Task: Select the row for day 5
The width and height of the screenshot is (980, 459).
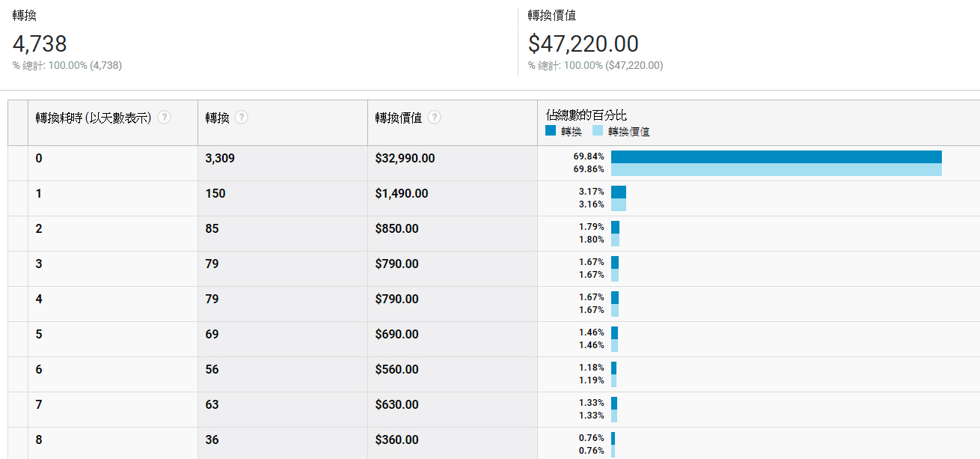Action: tap(494, 339)
